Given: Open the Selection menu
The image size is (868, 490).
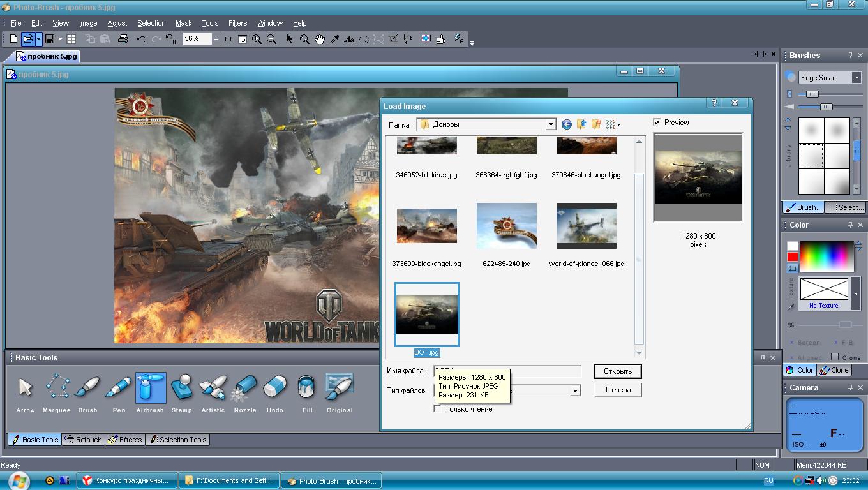Looking at the screenshot, I should pos(151,23).
